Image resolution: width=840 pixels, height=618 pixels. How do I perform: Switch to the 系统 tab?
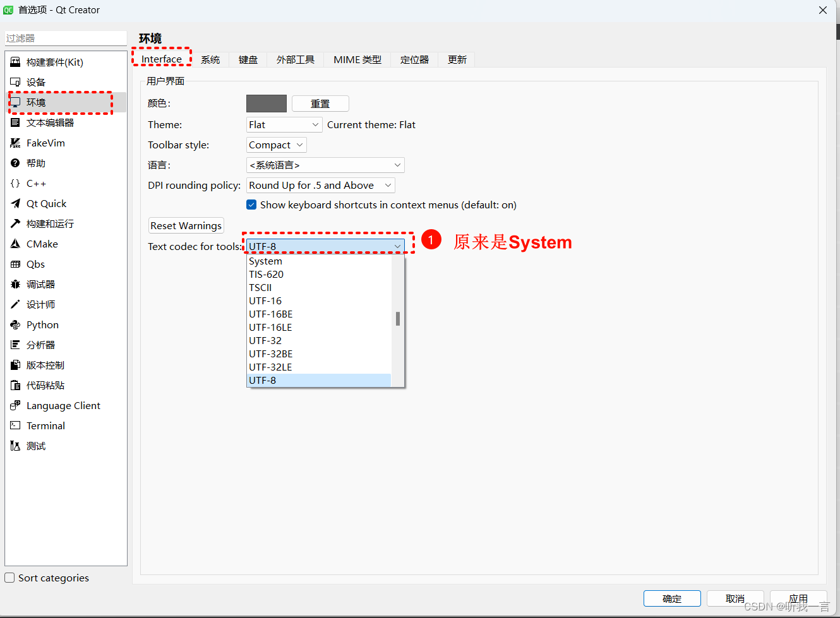tap(210, 60)
